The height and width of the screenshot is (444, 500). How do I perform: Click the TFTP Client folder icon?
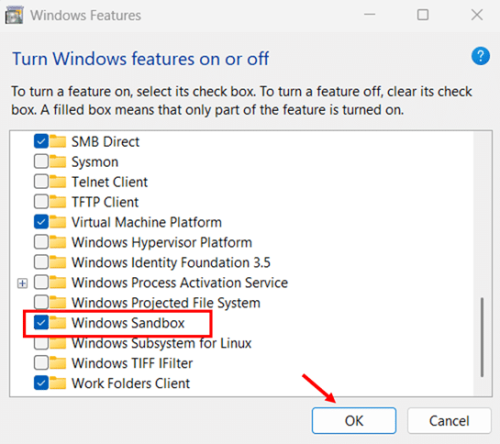pyautogui.click(x=58, y=202)
